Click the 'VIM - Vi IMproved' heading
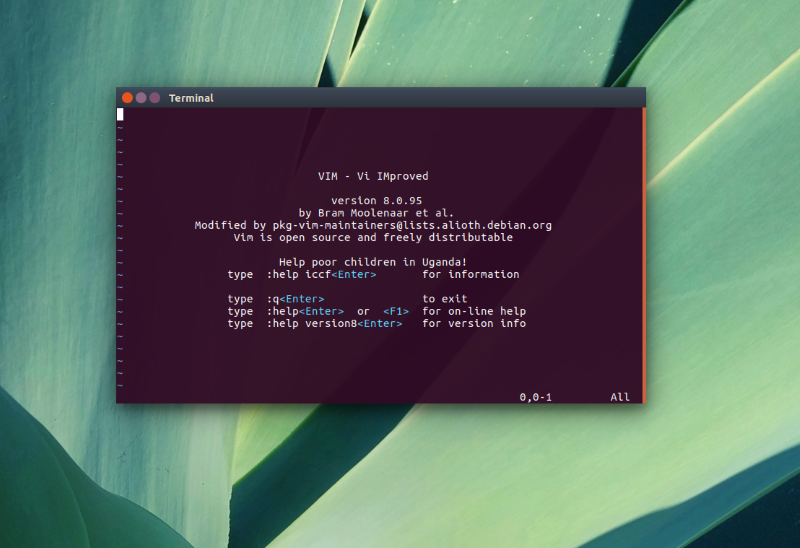 pos(373,177)
